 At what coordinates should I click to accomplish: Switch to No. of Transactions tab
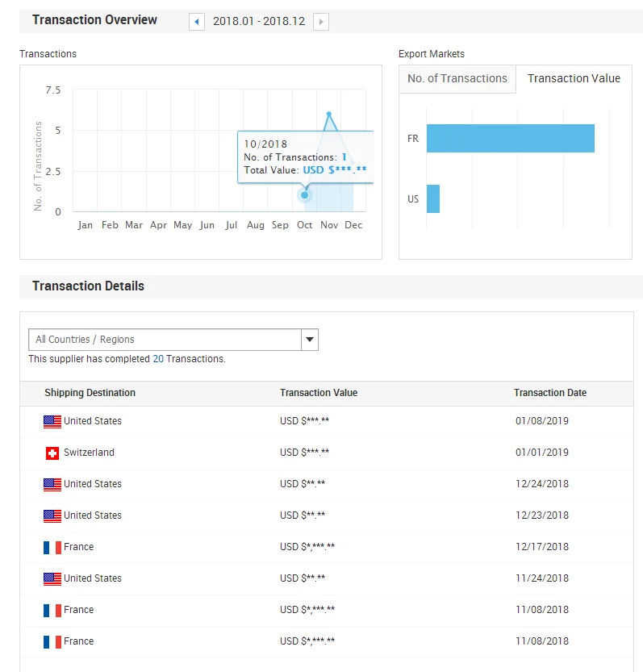(457, 79)
